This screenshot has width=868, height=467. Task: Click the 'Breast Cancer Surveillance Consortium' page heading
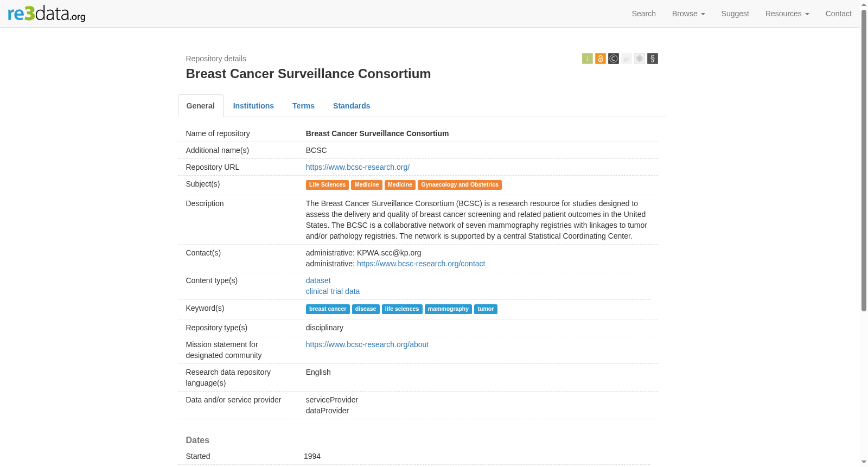coord(308,74)
